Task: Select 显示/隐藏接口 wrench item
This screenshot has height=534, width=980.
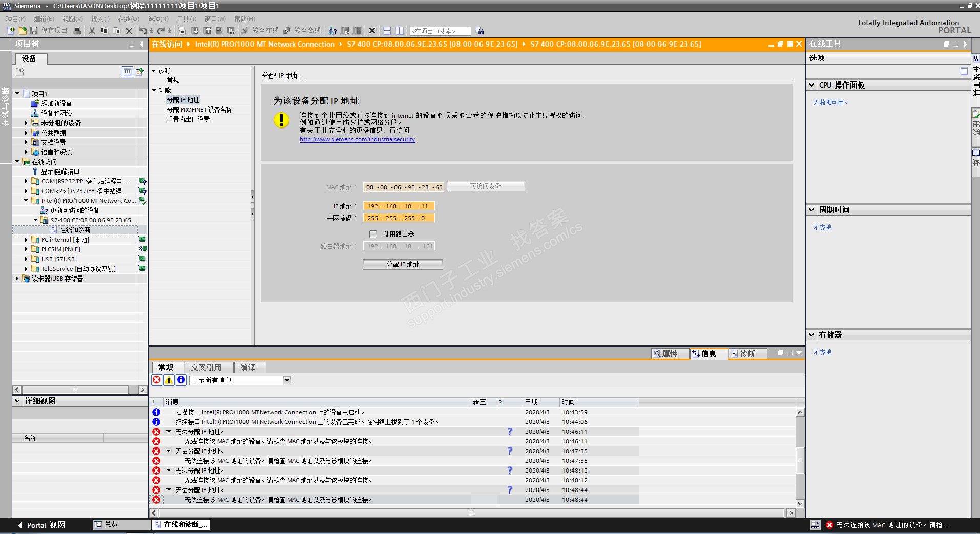Action: pos(55,172)
